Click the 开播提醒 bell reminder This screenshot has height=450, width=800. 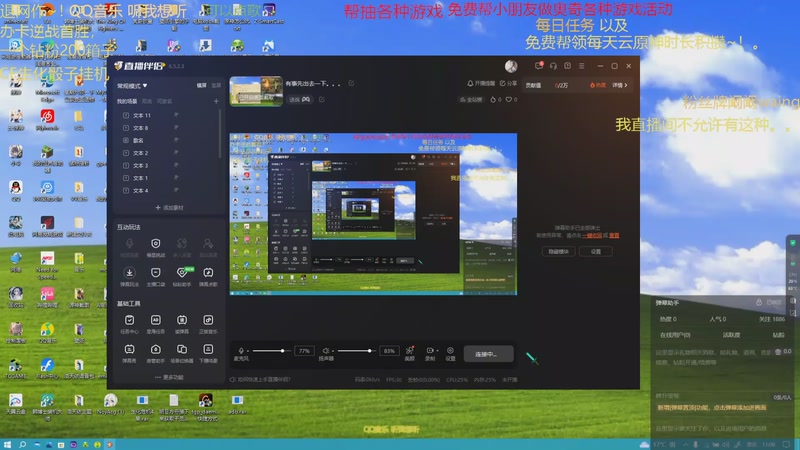[x=481, y=83]
